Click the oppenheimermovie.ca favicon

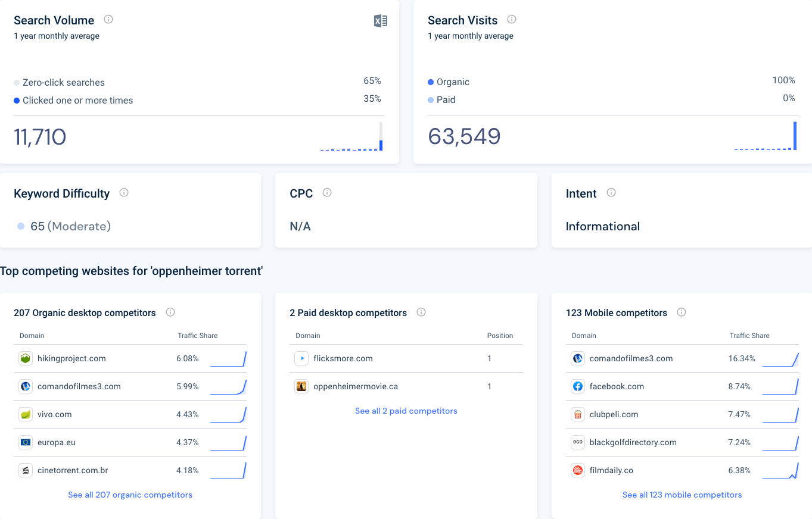click(301, 386)
